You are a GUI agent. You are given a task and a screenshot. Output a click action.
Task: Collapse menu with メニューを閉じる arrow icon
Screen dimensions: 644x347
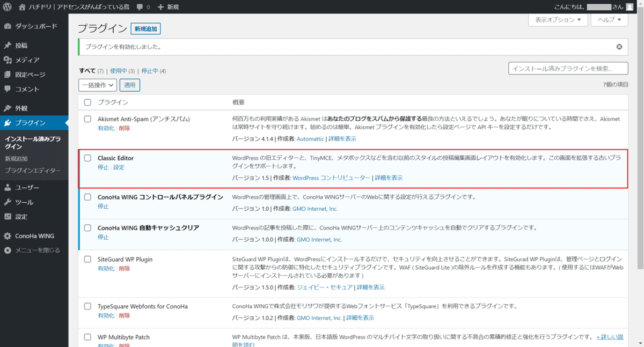point(8,250)
